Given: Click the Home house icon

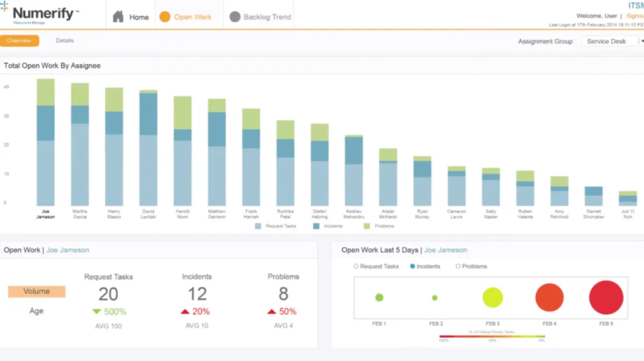Looking at the screenshot, I should point(118,17).
